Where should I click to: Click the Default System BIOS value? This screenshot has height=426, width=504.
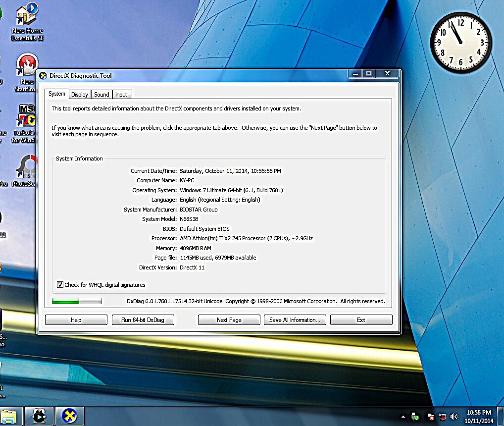(x=205, y=229)
